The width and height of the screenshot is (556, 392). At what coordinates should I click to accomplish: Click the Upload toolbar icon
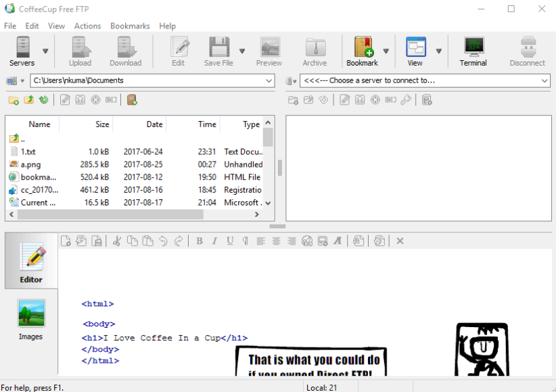tap(80, 51)
